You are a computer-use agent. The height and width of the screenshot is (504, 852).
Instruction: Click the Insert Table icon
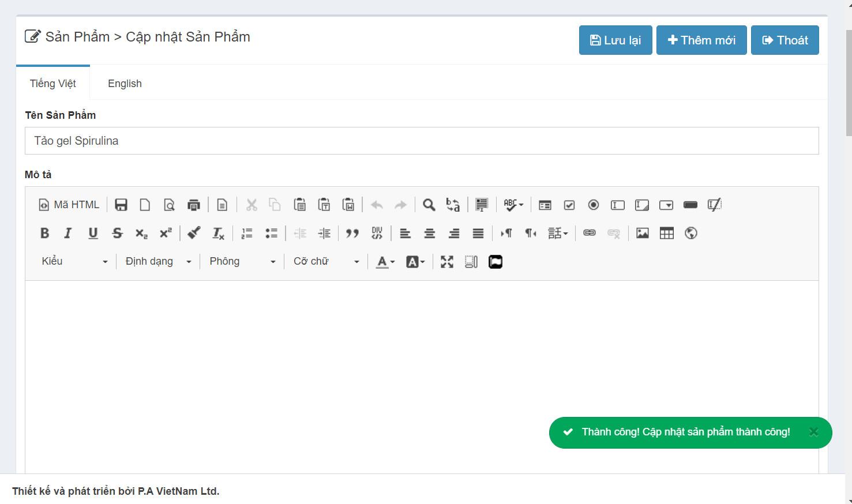(666, 233)
